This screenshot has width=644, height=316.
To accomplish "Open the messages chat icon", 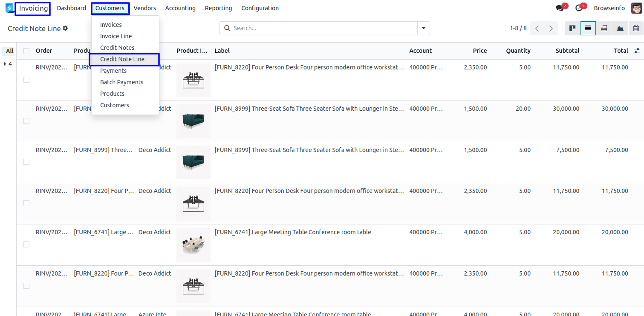I will click(560, 8).
